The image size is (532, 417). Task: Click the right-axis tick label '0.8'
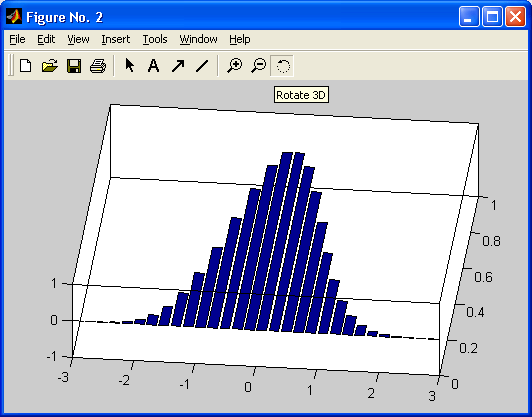tap(492, 241)
